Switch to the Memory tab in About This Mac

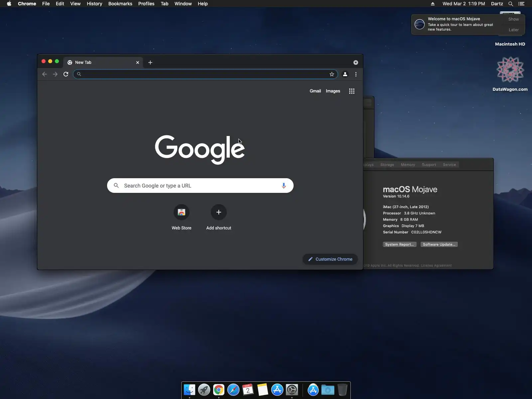pyautogui.click(x=408, y=165)
